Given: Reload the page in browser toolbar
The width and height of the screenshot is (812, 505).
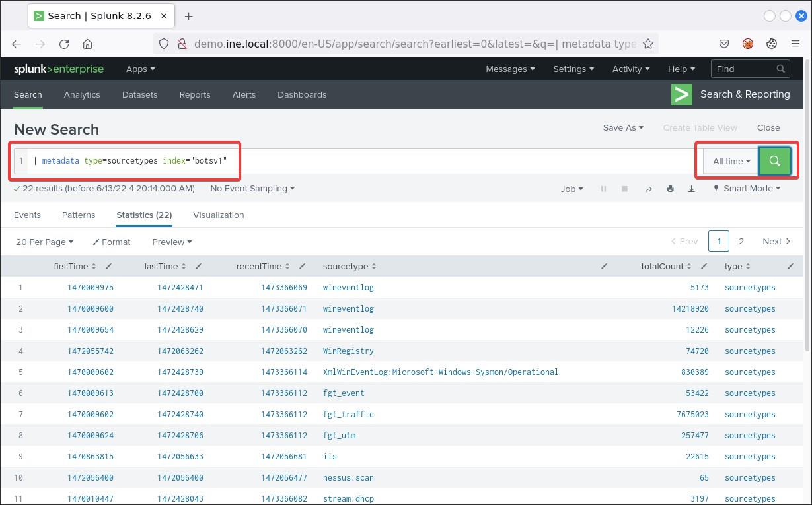Looking at the screenshot, I should pos(64,44).
